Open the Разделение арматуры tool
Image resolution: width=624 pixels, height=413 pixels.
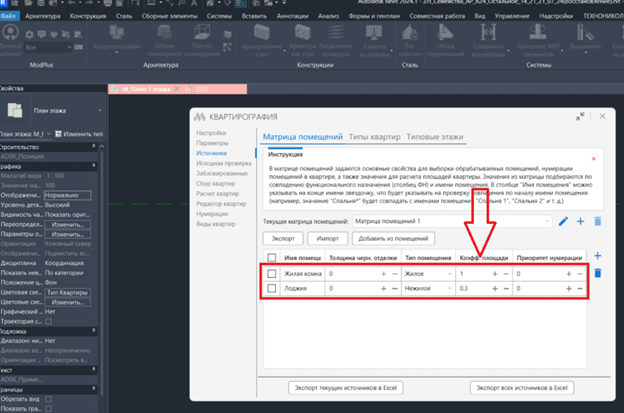(x=336, y=40)
